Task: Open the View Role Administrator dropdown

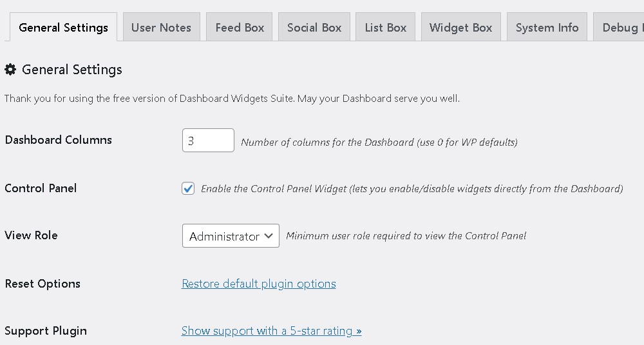Action: click(x=231, y=236)
